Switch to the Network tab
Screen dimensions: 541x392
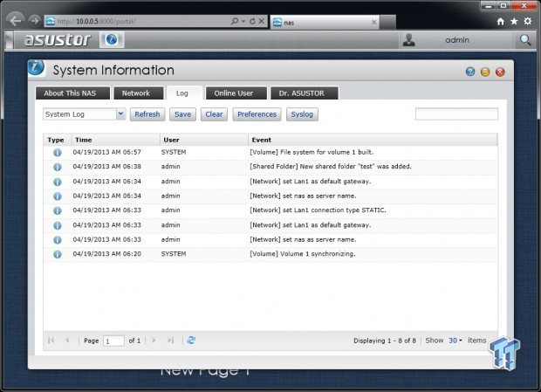[139, 93]
